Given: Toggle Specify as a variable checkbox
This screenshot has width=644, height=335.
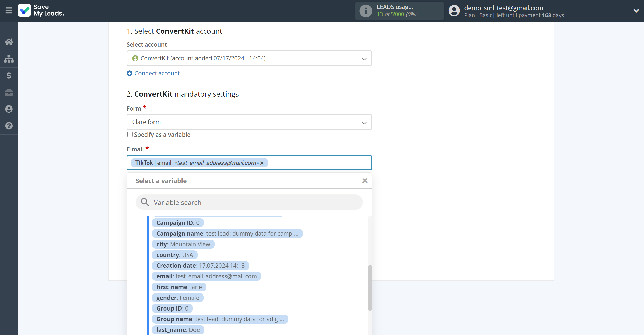Looking at the screenshot, I should pyautogui.click(x=130, y=135).
